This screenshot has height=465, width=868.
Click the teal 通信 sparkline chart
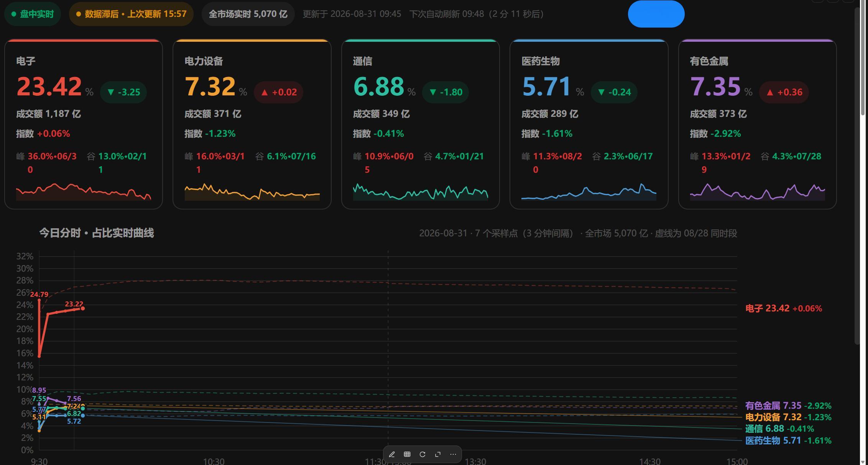pyautogui.click(x=420, y=192)
